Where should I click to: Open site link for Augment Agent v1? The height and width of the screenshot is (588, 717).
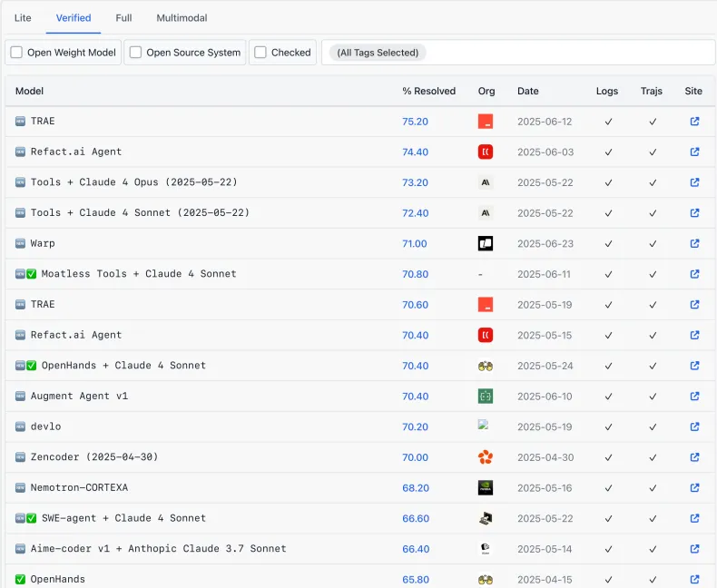pyautogui.click(x=694, y=396)
